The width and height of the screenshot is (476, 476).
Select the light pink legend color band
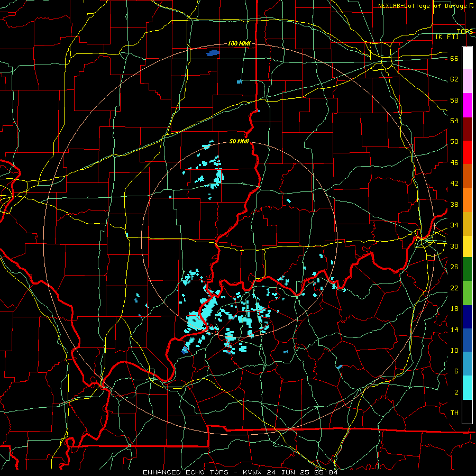467,81
